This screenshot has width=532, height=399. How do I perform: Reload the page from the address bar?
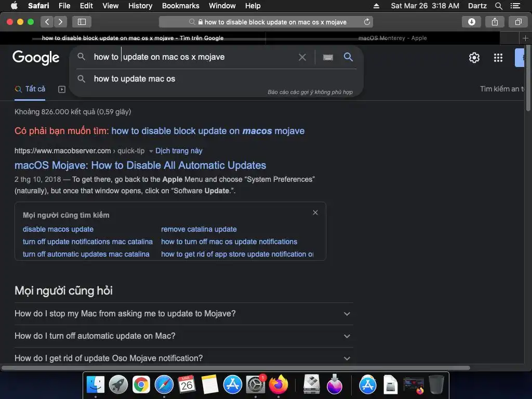point(367,22)
